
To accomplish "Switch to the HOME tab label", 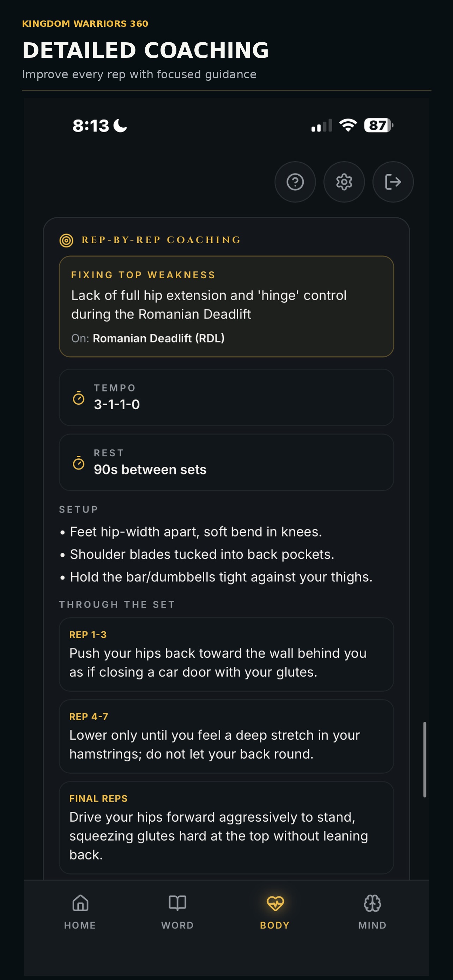I will [80, 925].
